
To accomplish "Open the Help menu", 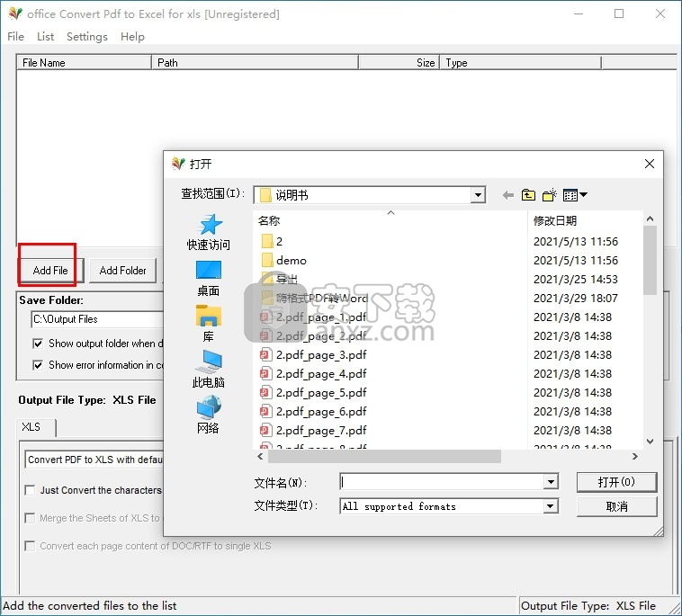I will (x=132, y=37).
